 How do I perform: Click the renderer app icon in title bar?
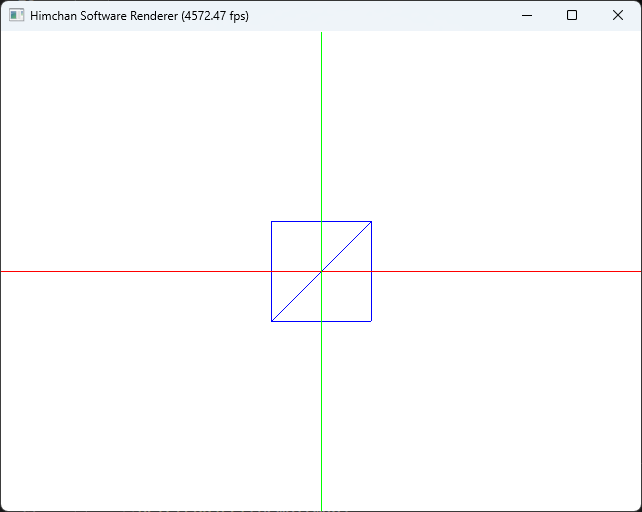[x=16, y=16]
